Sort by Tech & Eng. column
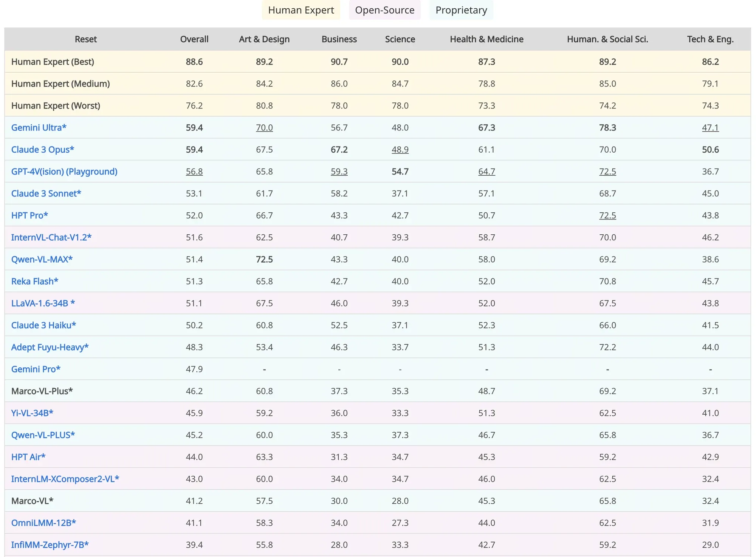The height and width of the screenshot is (557, 756). (x=710, y=39)
